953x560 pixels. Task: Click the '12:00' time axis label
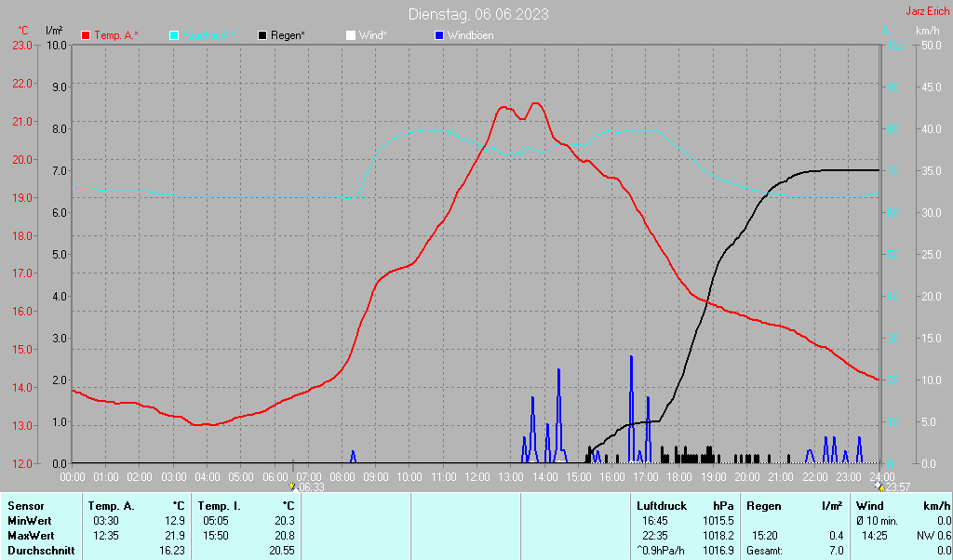coord(477,477)
